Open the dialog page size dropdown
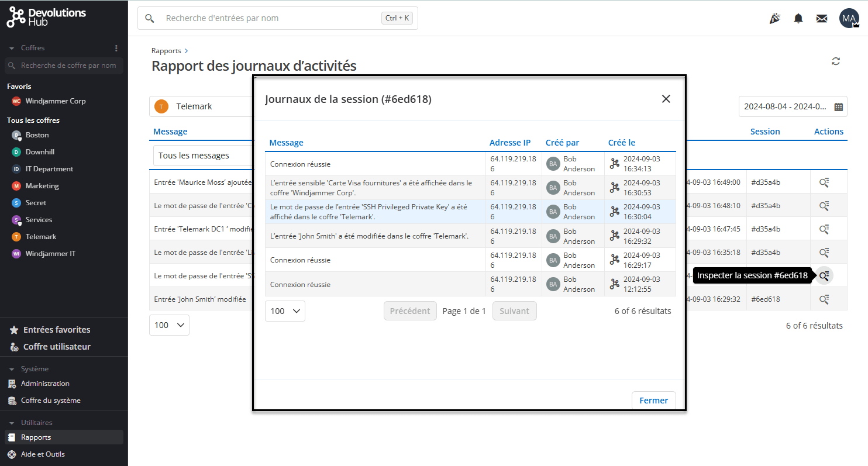 coord(285,311)
